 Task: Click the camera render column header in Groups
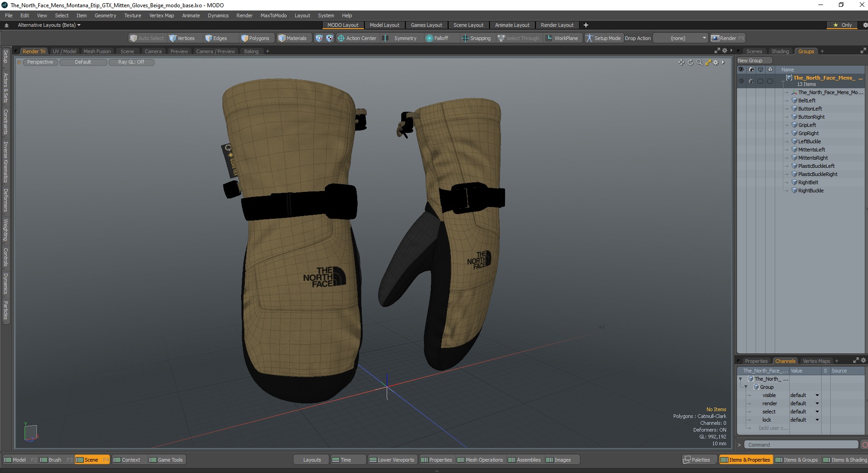pos(751,70)
